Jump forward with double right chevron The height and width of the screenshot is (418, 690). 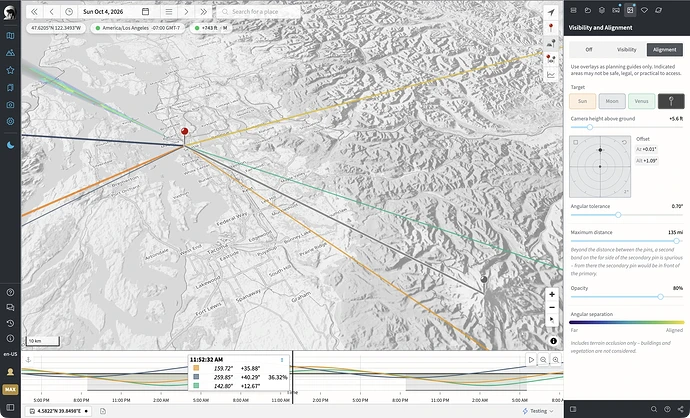(203, 12)
